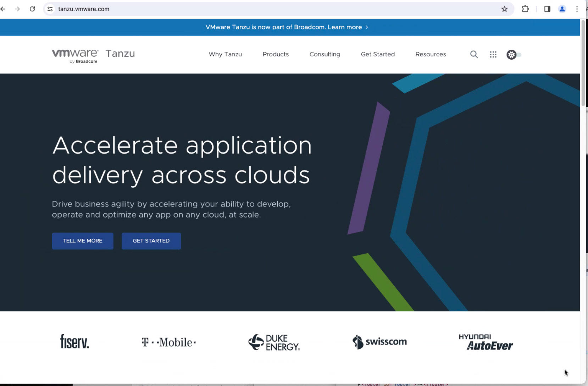Click the Swisscom customer logo
The height and width of the screenshot is (386, 588).
click(x=379, y=342)
